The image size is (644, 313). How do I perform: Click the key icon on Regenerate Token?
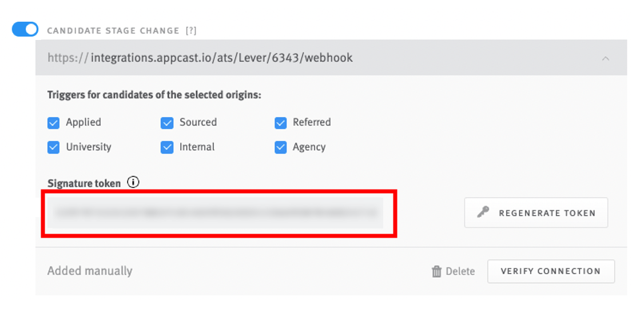pyautogui.click(x=483, y=213)
